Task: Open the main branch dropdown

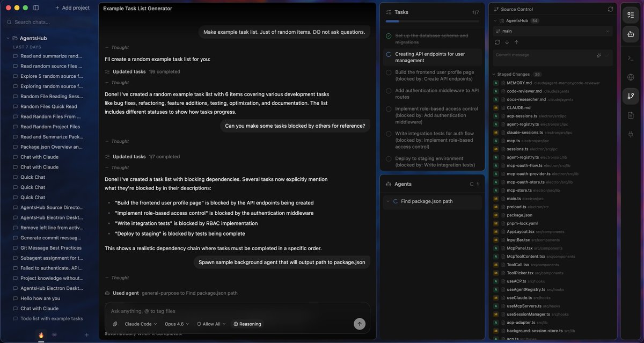Action: tap(553, 31)
